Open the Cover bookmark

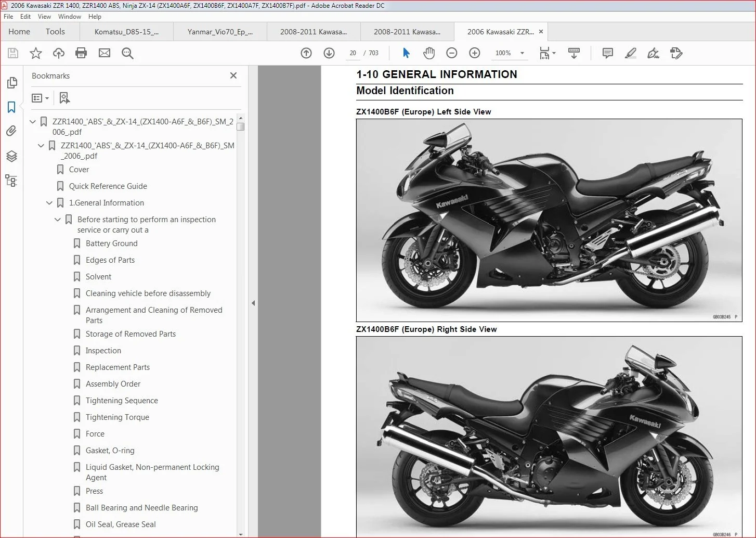(79, 170)
